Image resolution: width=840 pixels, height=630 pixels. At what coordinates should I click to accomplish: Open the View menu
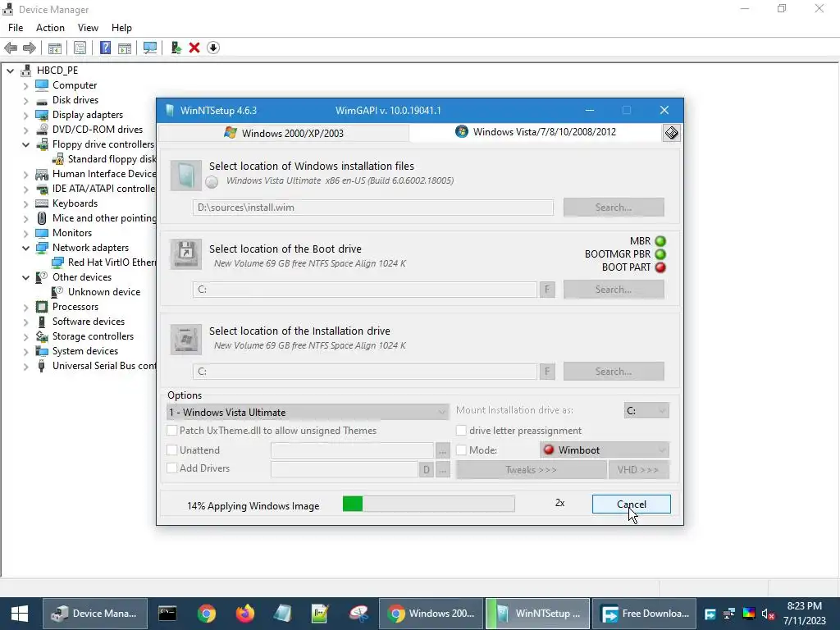[x=88, y=28]
